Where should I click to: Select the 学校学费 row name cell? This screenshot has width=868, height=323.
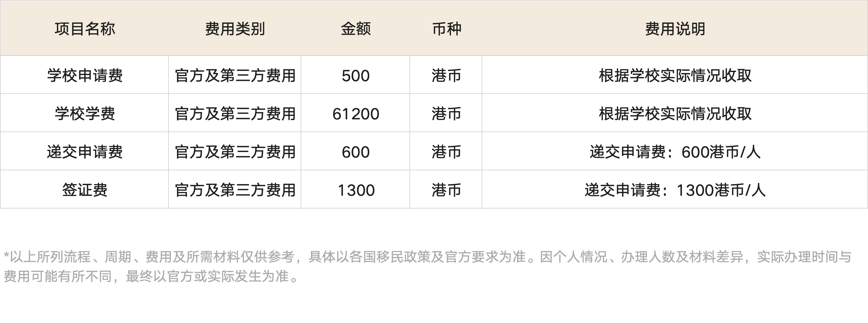85,113
